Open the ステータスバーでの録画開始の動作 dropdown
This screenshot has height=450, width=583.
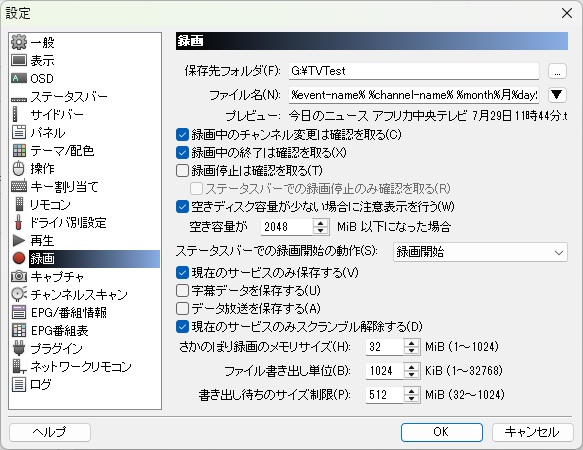pos(480,252)
